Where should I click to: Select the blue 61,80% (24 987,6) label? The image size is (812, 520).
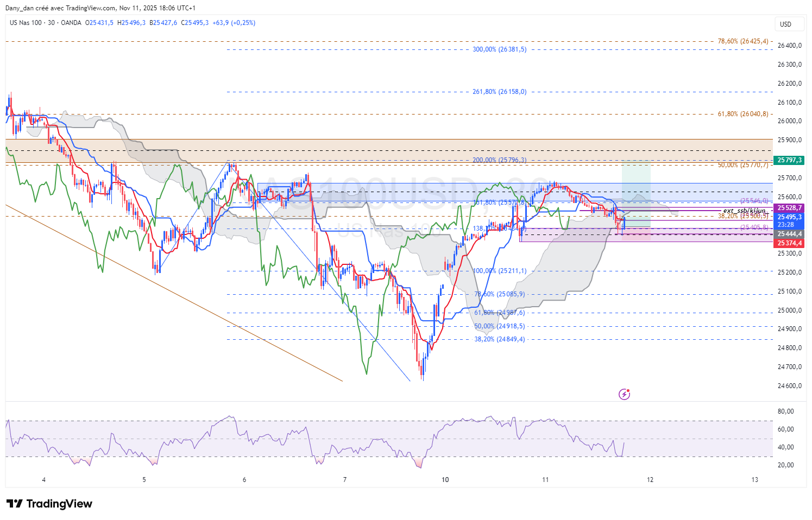click(500, 313)
